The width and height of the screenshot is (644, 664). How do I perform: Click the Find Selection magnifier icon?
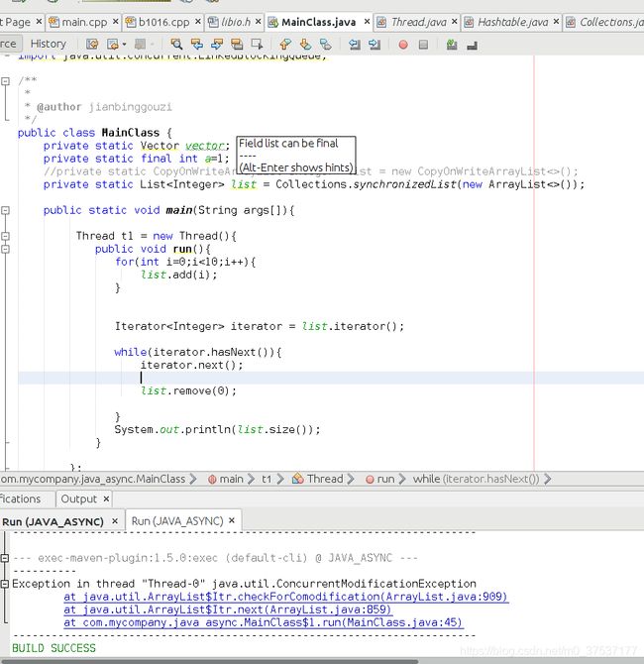coord(176,44)
